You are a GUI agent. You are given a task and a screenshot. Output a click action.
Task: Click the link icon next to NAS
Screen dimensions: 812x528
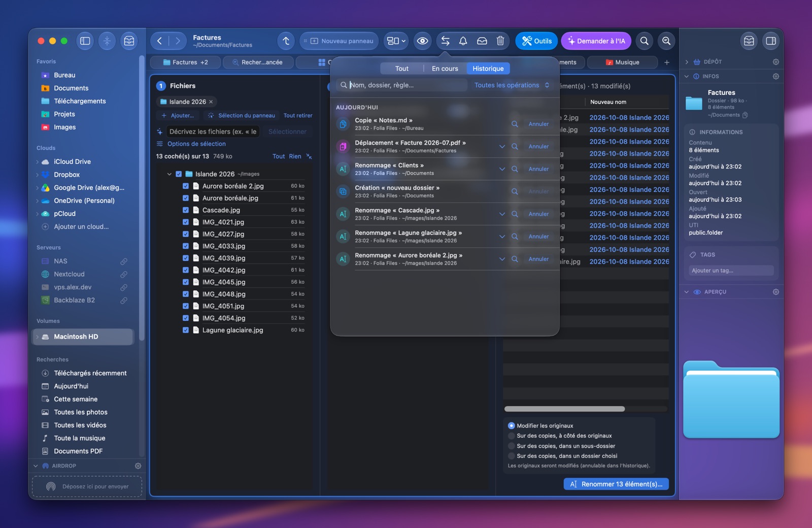[124, 261]
